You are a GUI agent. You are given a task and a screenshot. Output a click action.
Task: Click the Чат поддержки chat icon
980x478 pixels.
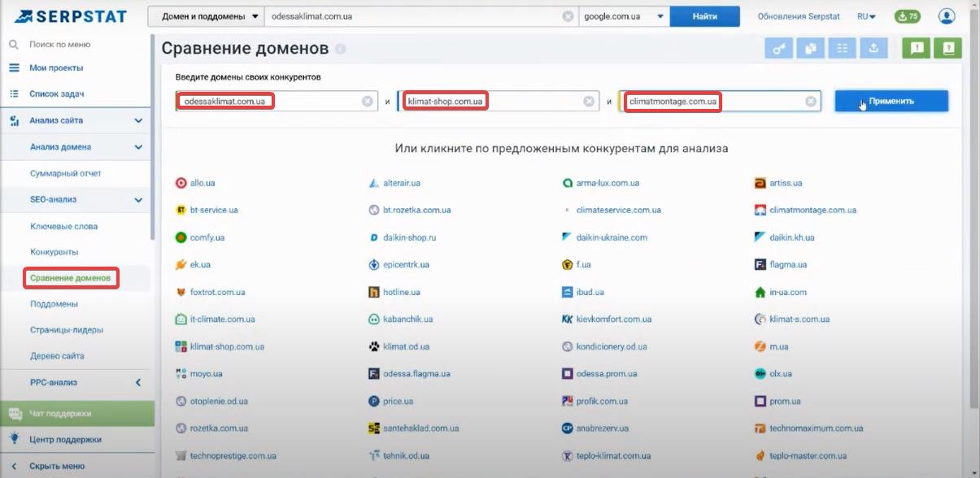tap(15, 414)
